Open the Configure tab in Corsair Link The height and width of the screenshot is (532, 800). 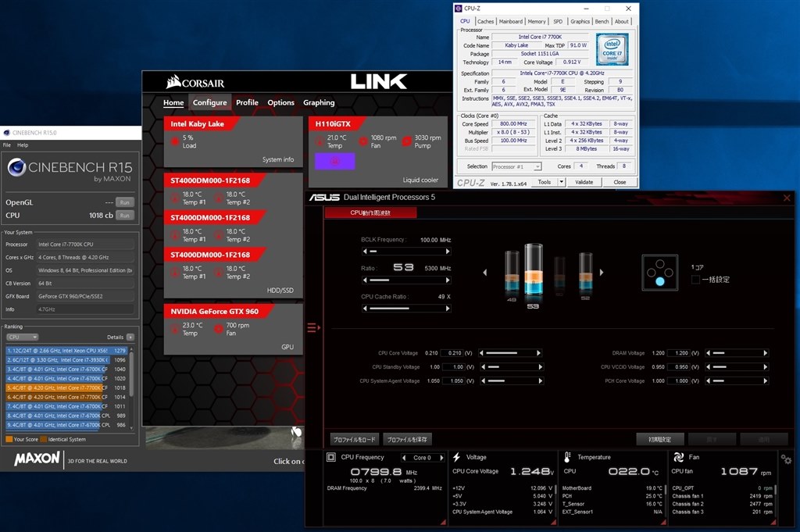[x=209, y=102]
